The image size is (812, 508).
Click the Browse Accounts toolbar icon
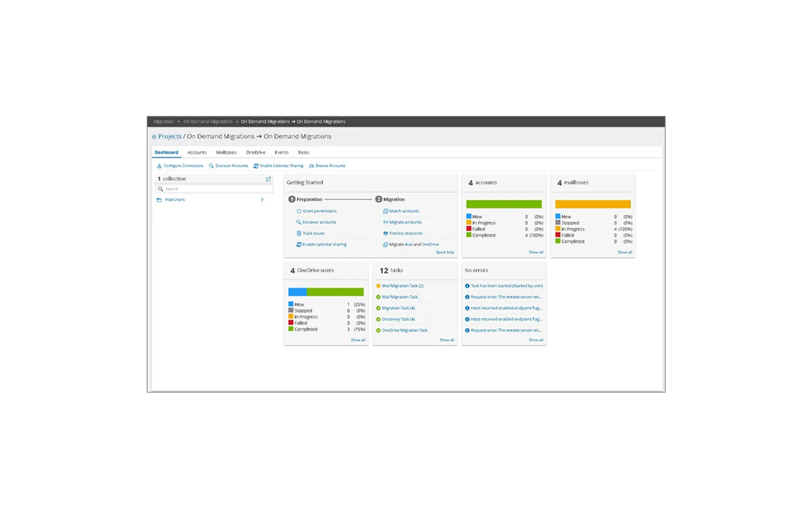(312, 166)
